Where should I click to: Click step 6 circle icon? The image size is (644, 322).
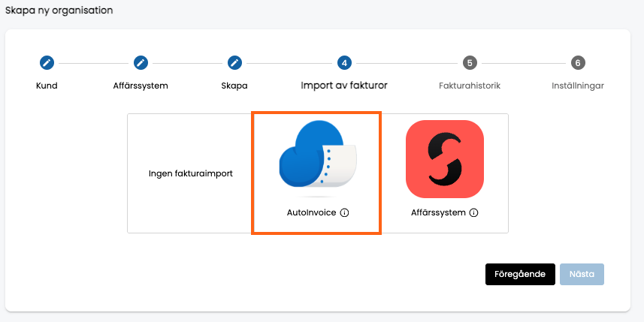click(x=578, y=63)
